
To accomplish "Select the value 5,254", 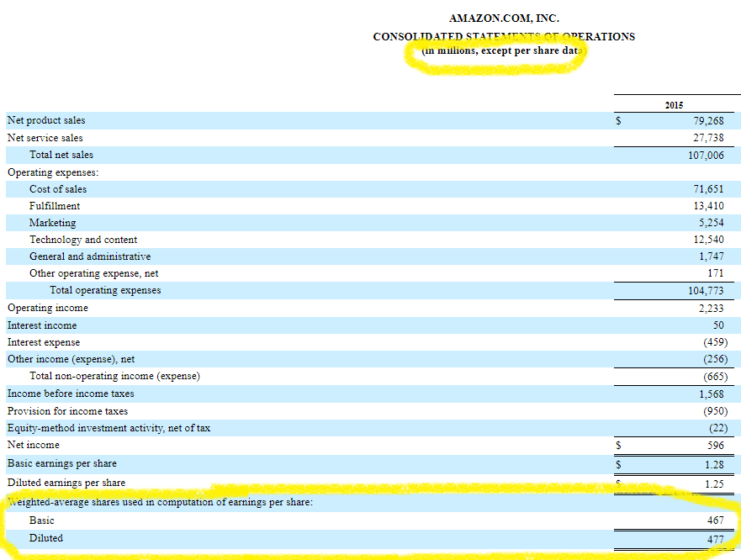I will (712, 223).
